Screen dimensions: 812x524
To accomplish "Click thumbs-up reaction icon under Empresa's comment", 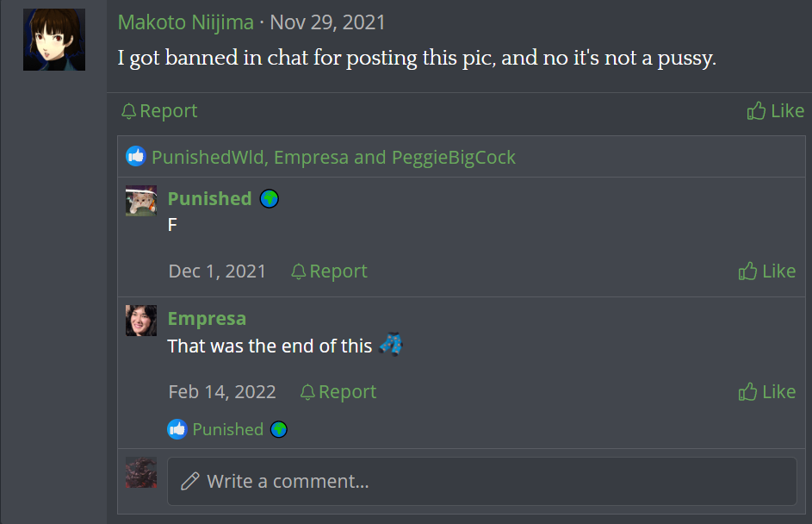I will pyautogui.click(x=177, y=429).
